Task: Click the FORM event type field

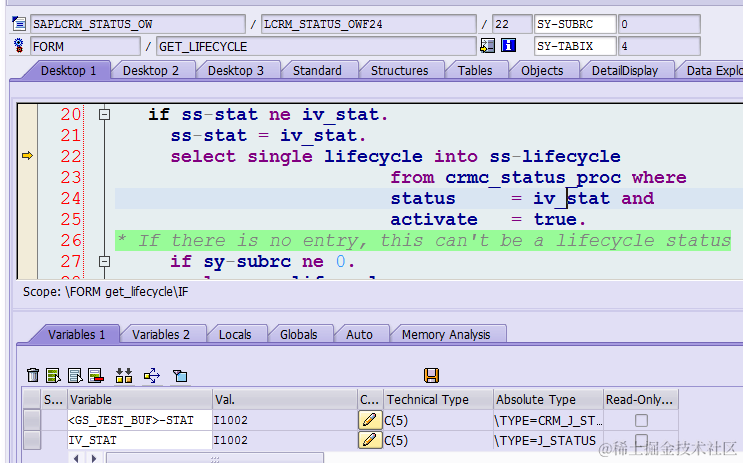Action: coord(85,46)
